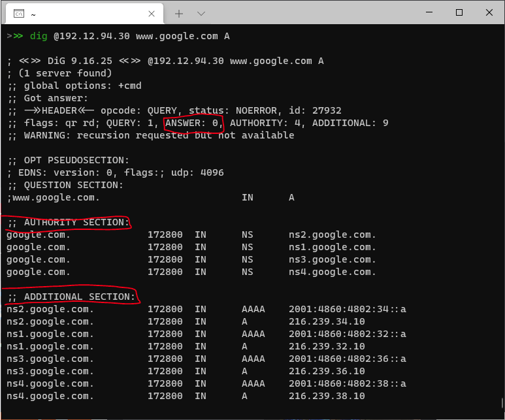
Task: Click "ns3.google.com." NS record value
Action: coord(332,259)
